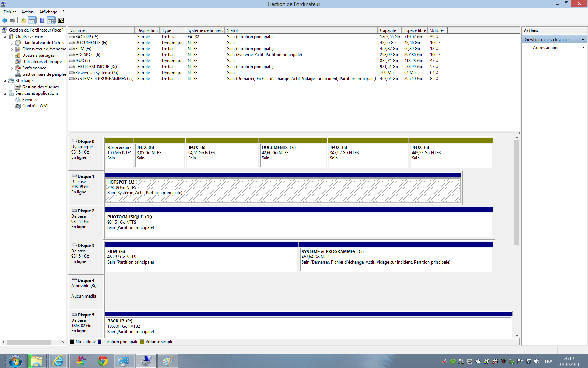This screenshot has height=368, width=588.
Task: Expand the Autres actions submenu arrow
Action: coord(583,48)
